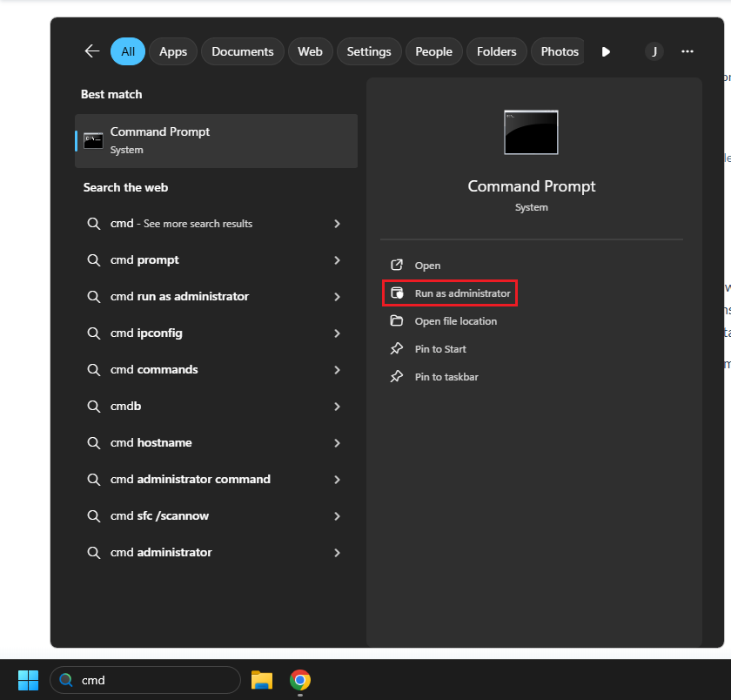Open the options ellipsis menu

(687, 51)
